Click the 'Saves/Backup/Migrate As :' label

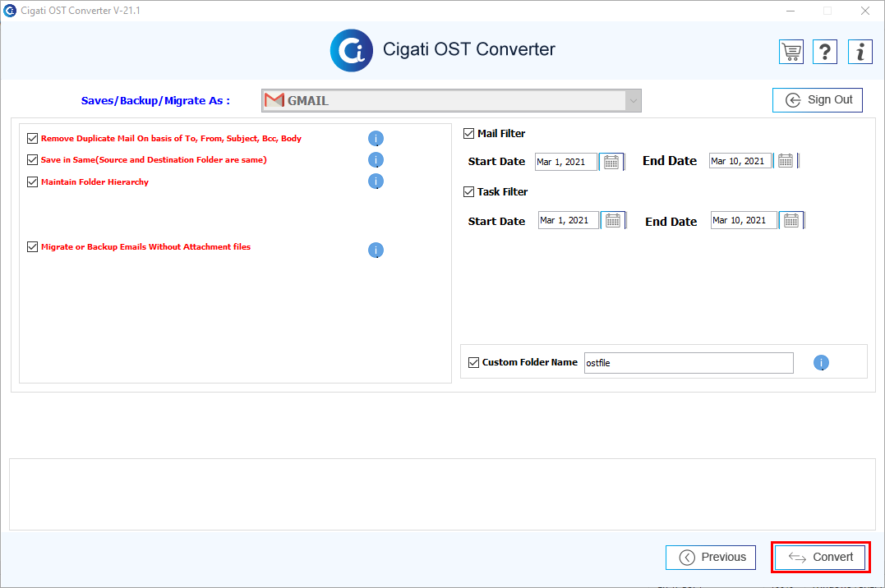pos(155,100)
